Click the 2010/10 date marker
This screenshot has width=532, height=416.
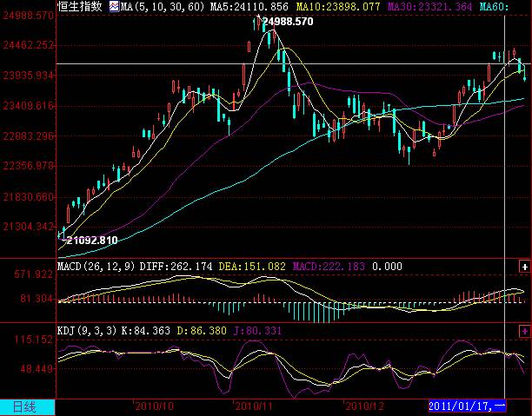click(155, 406)
